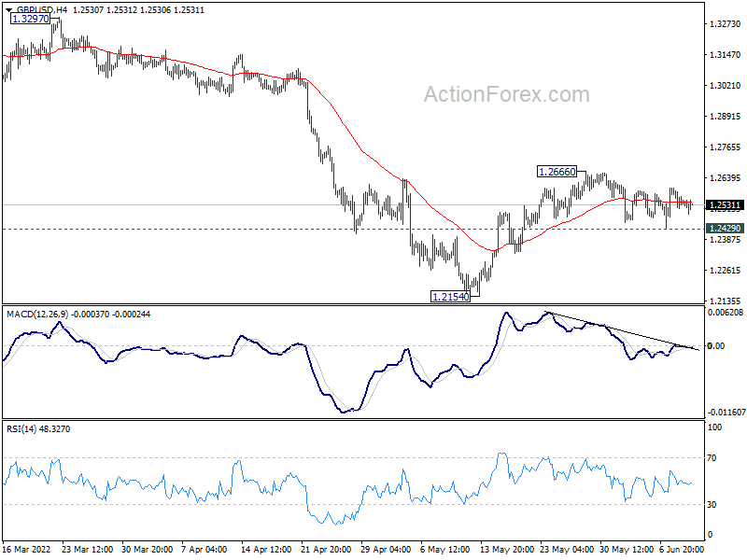Viewport: 747px width, 560px height.
Task: Select the 1.21540 low price label
Action: 450,297
